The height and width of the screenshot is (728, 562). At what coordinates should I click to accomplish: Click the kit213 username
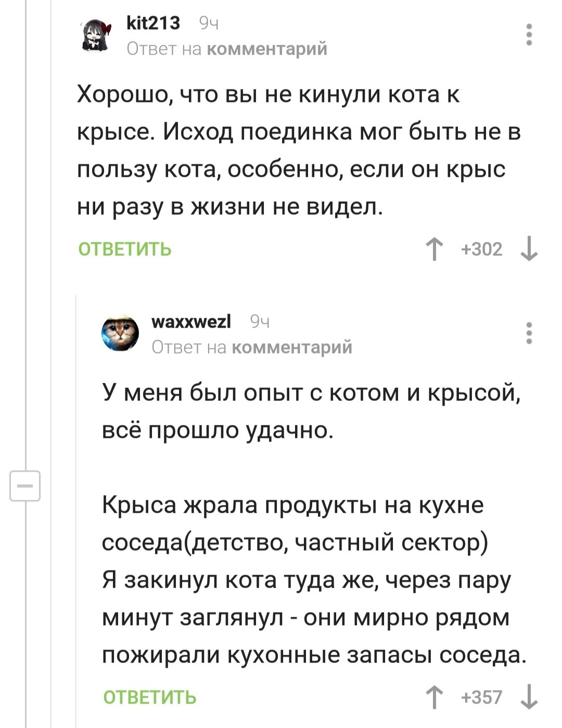point(154,23)
